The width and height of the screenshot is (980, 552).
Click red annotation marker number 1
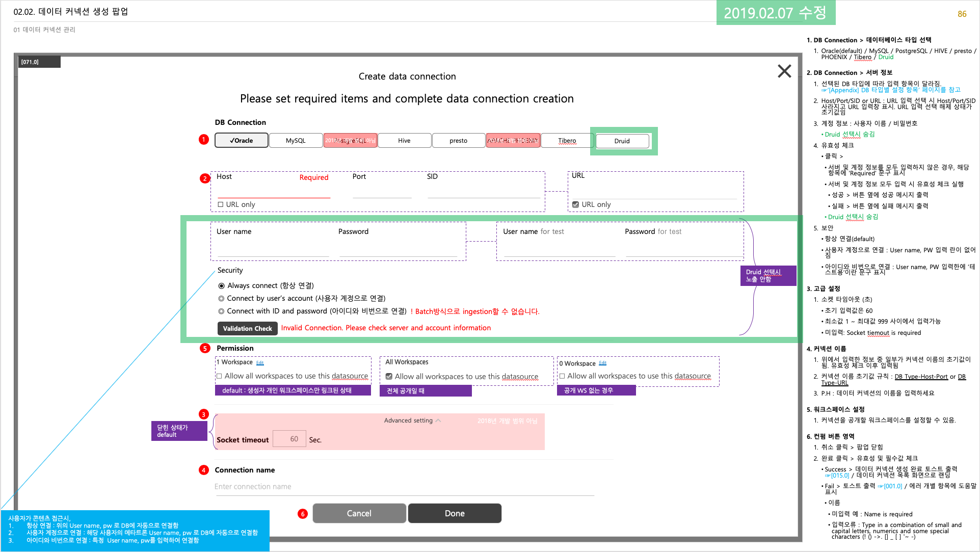tap(204, 139)
